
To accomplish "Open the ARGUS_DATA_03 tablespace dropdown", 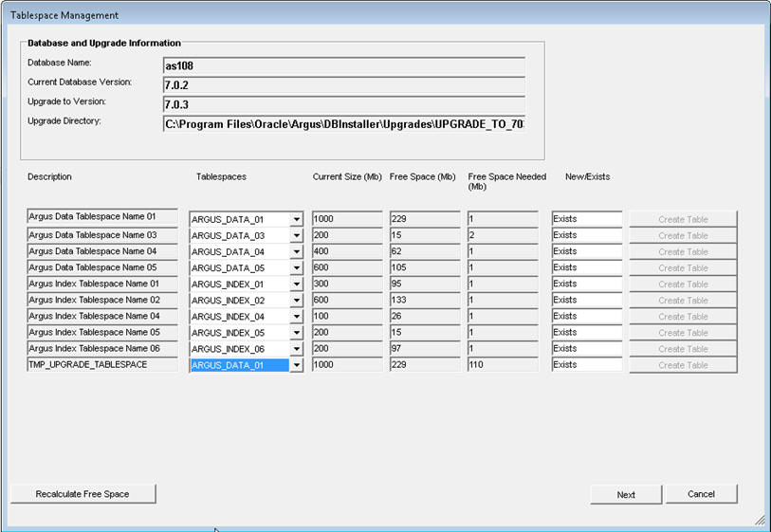I will (x=297, y=235).
